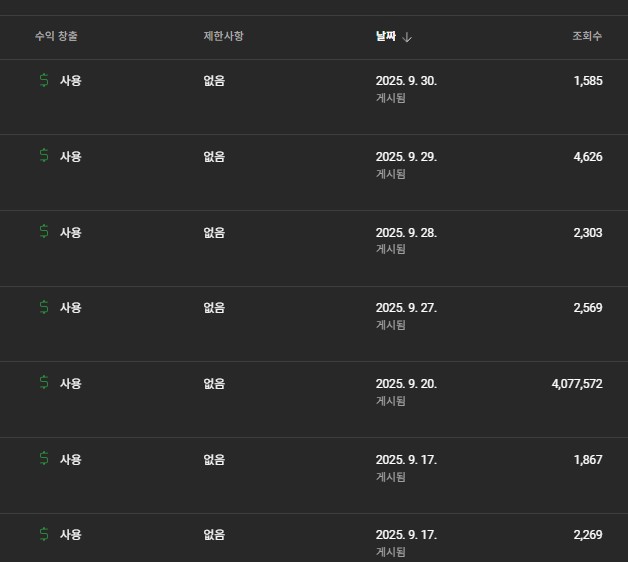Click the sort arrow next to 날짜 header
628x562 pixels.
tap(408, 37)
